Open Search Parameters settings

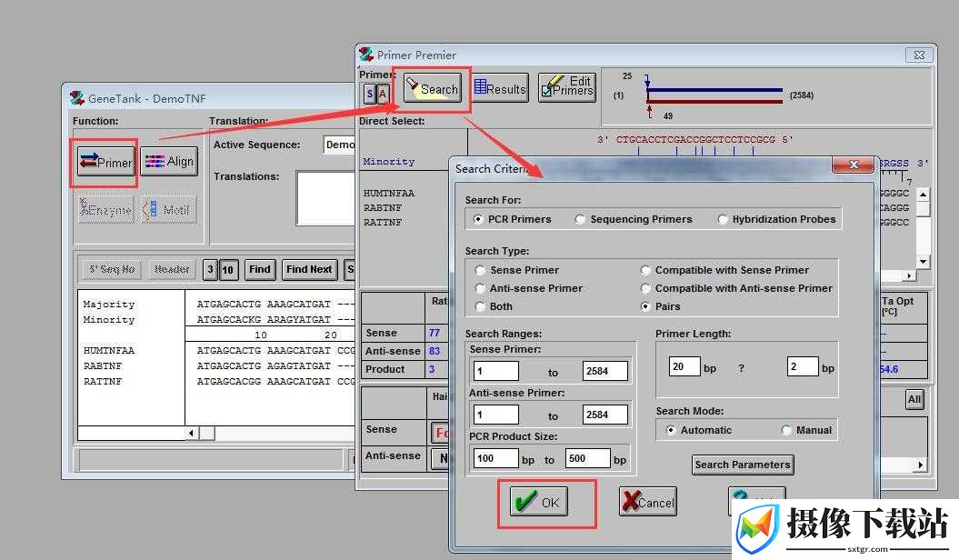(743, 465)
